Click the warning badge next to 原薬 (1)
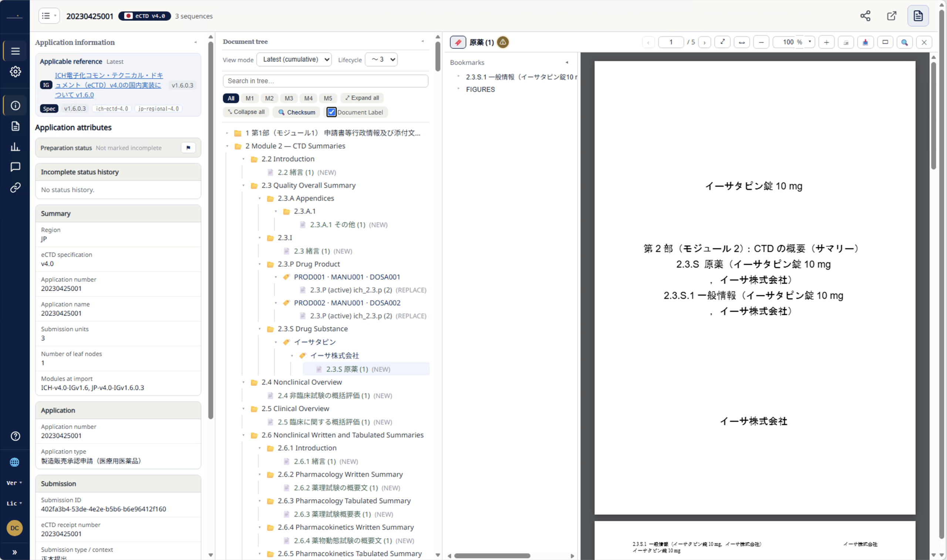This screenshot has width=947, height=560. click(503, 42)
